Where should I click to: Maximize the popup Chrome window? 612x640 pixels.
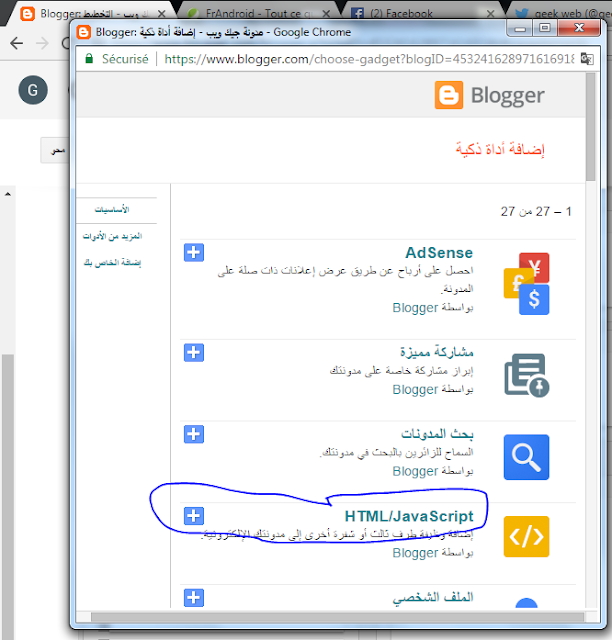tap(545, 28)
